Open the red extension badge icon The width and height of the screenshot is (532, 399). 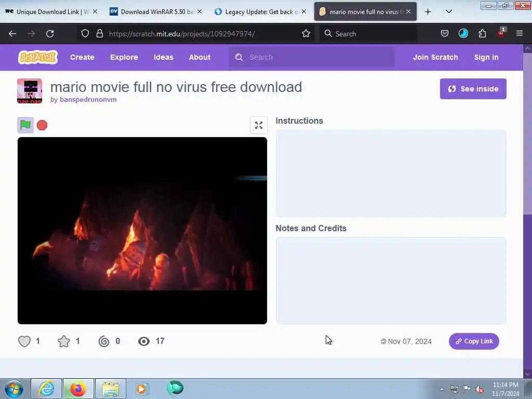(x=501, y=33)
